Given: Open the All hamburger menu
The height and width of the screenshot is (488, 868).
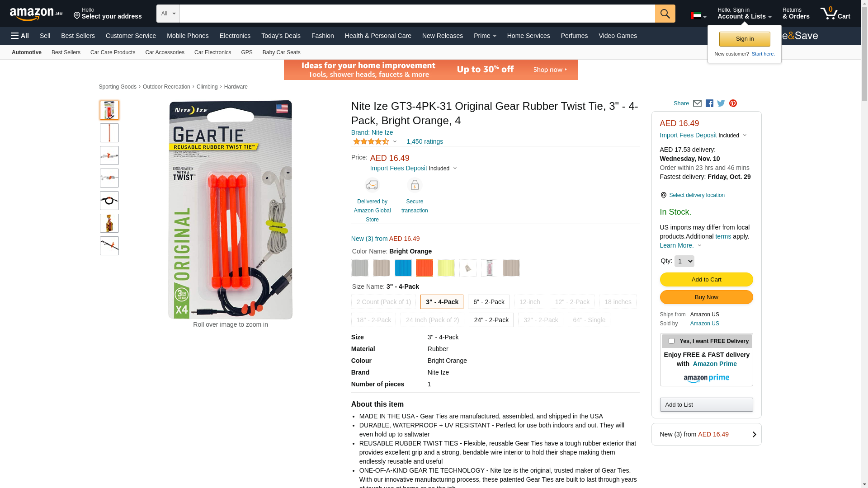Looking at the screenshot, I should click(x=20, y=36).
